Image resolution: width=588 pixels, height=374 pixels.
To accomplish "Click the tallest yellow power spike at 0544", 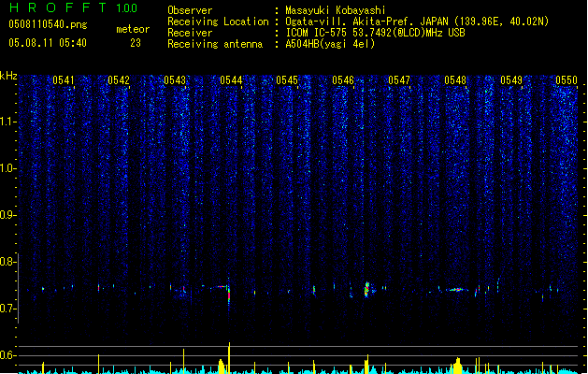I will click(229, 357).
